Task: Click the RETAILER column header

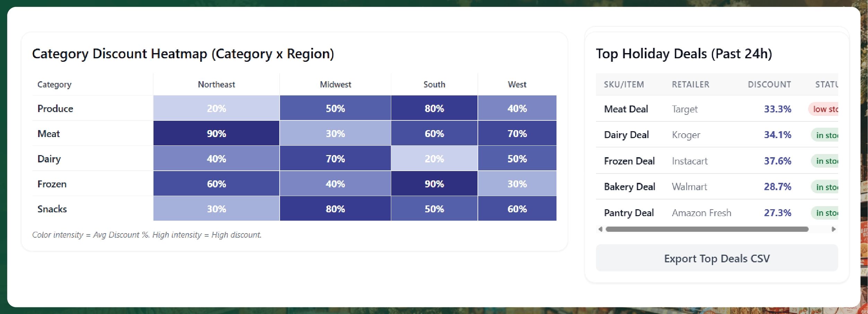Action: [691, 84]
